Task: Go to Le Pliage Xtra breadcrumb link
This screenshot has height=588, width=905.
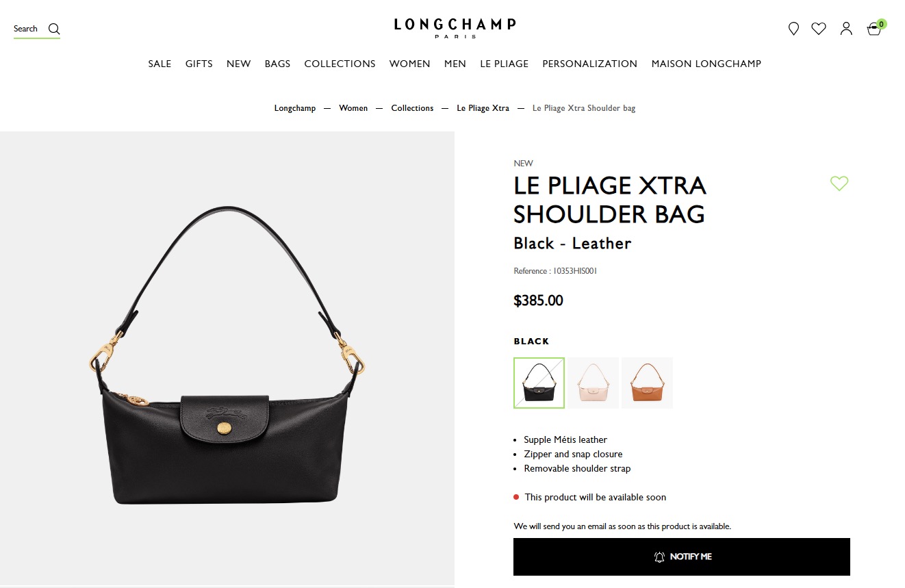Action: pos(483,108)
